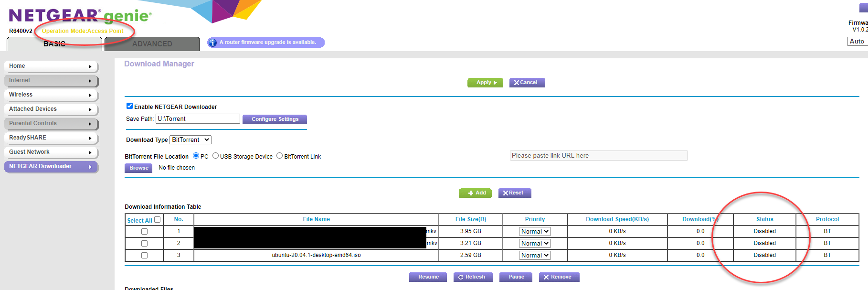This screenshot has width=868, height=290.
Task: Click the Resume button
Action: coord(428,277)
